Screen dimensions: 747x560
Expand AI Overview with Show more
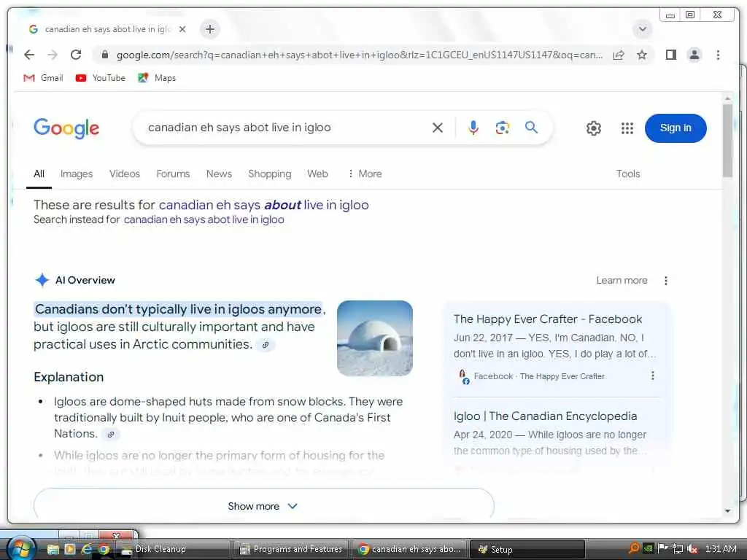(263, 506)
